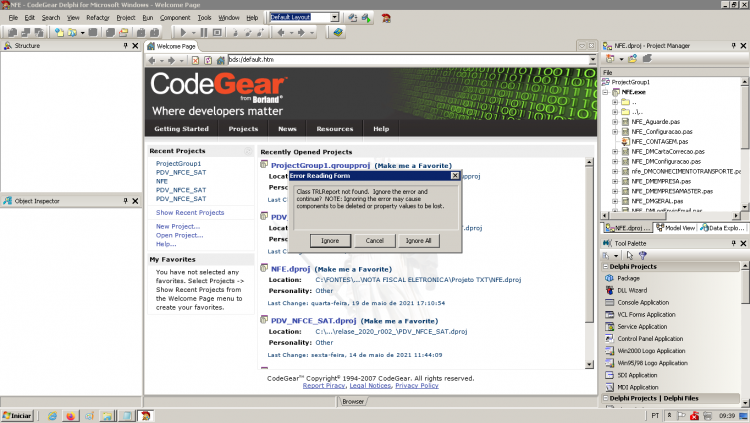750x423 pixels.
Task: Expand the NFE_DMEMPRESA.pas tree node
Action: click(x=615, y=181)
